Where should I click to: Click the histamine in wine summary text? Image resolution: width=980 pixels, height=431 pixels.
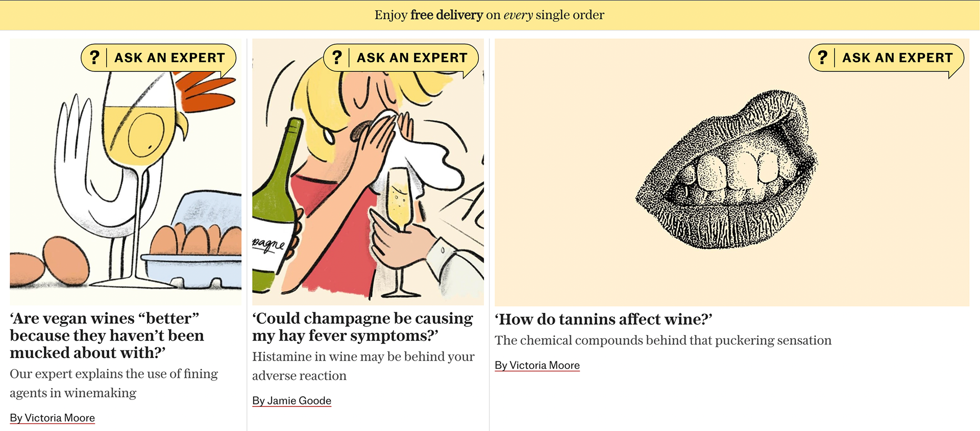(363, 366)
